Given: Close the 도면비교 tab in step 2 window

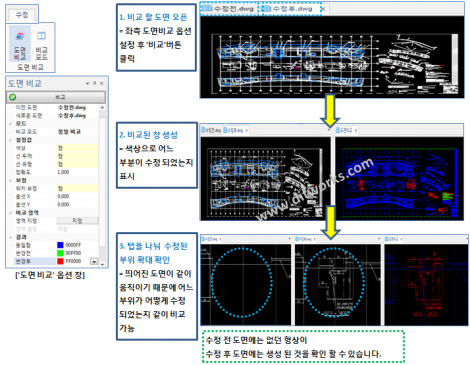Looking at the screenshot, I should pyautogui.click(x=356, y=130).
